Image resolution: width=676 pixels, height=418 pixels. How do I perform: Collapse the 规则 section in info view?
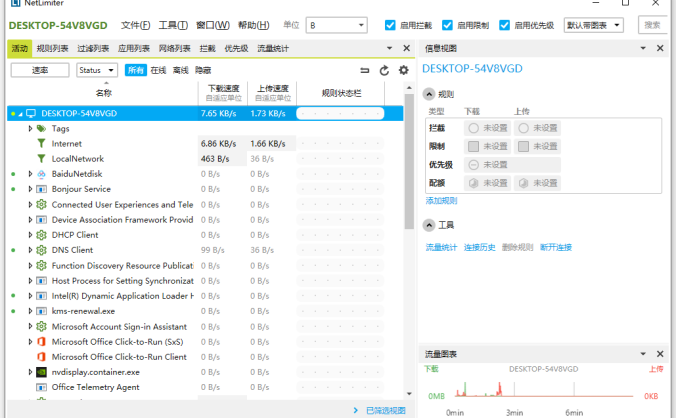(x=429, y=94)
